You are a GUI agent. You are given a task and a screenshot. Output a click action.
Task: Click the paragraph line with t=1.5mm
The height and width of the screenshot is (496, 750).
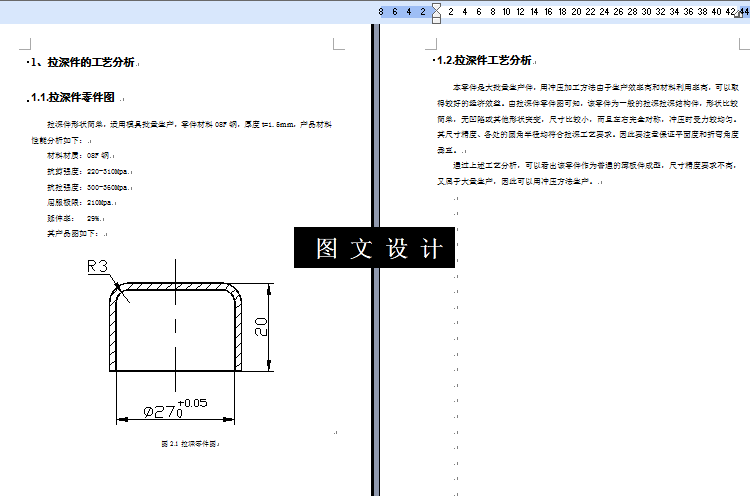tap(189, 124)
